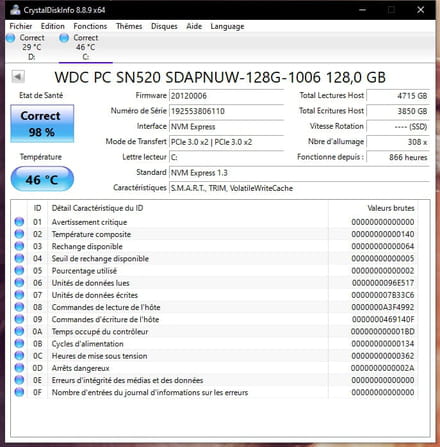The height and width of the screenshot is (447, 440).
Task: Click status orb for Erreurs d'intégrité des médias
Action: pos(19,380)
